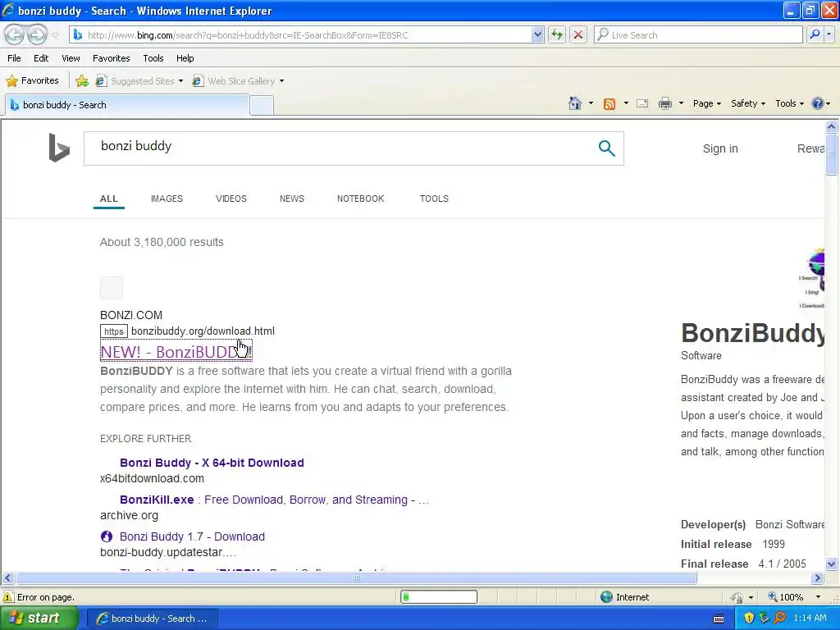
Task: Stop loading with the red X icon
Action: point(578,34)
